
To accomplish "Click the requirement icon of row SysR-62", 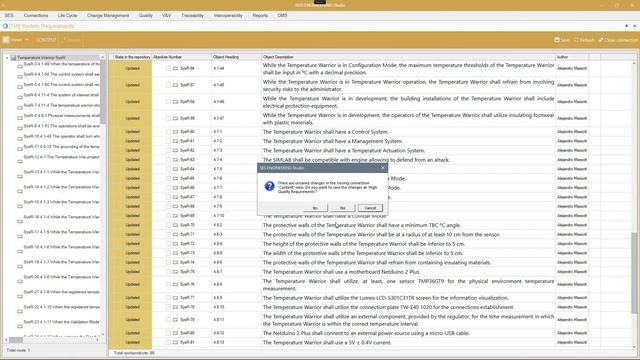I will [x=176, y=151].
